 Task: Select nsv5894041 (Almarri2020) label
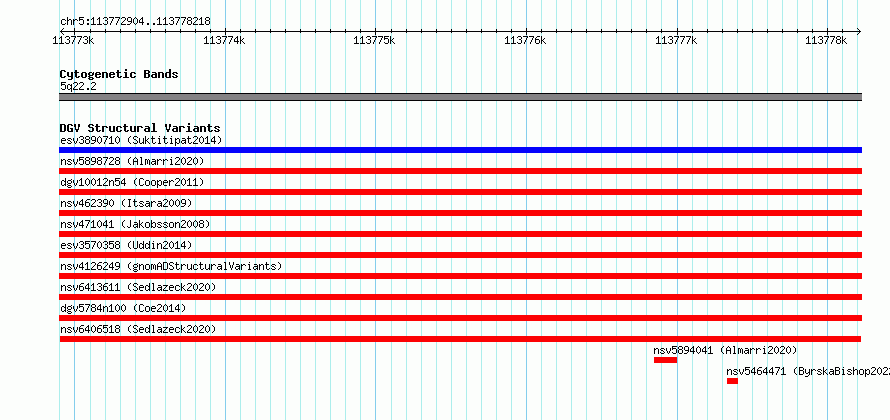[x=725, y=350]
